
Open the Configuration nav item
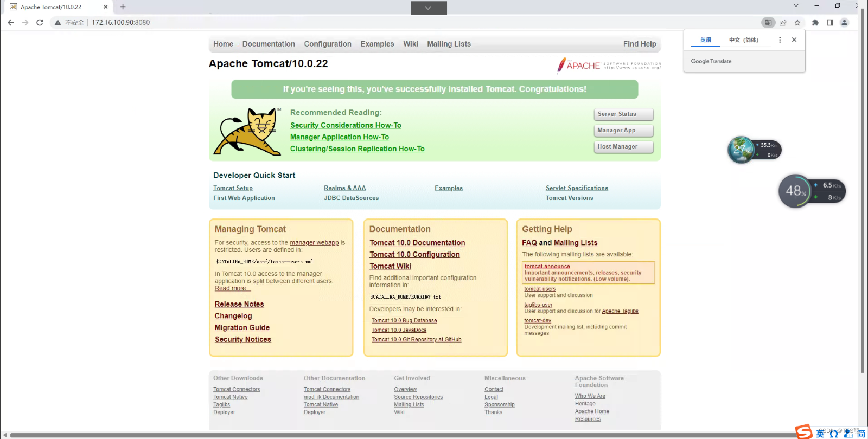pos(328,44)
